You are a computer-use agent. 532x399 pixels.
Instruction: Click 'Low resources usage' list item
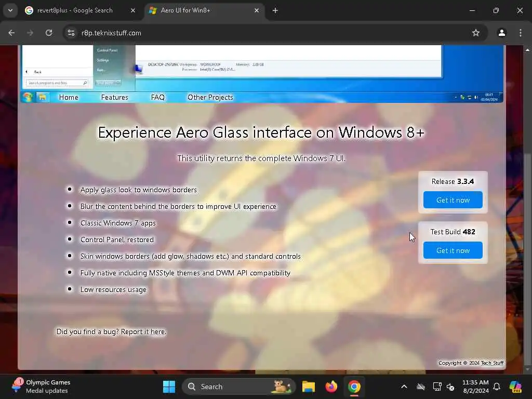[113, 290]
